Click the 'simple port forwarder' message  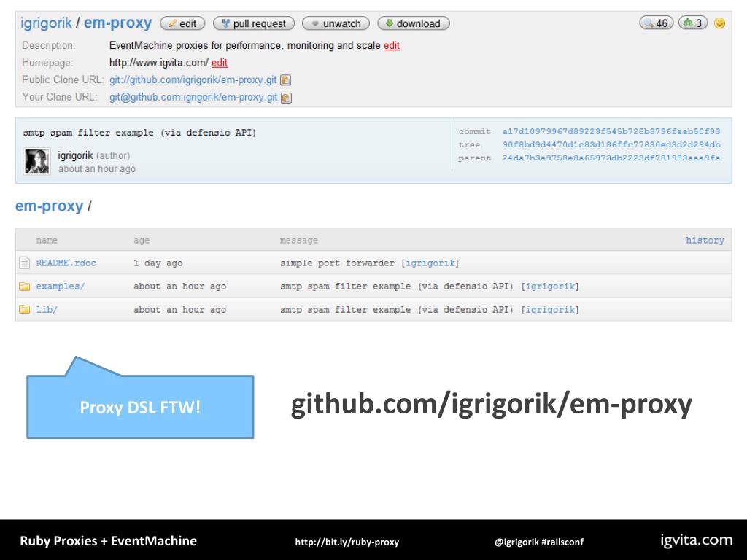tap(337, 262)
